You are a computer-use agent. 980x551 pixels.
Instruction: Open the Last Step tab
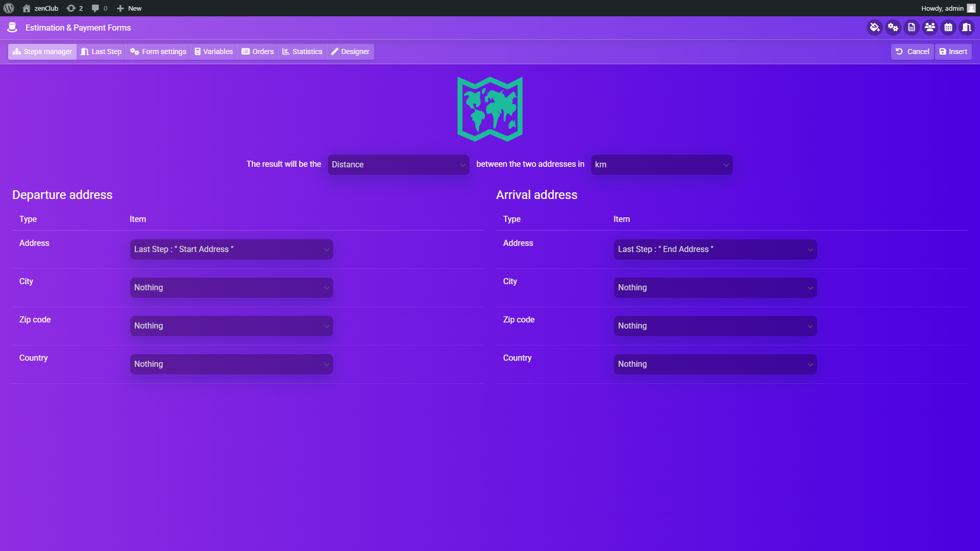point(101,52)
